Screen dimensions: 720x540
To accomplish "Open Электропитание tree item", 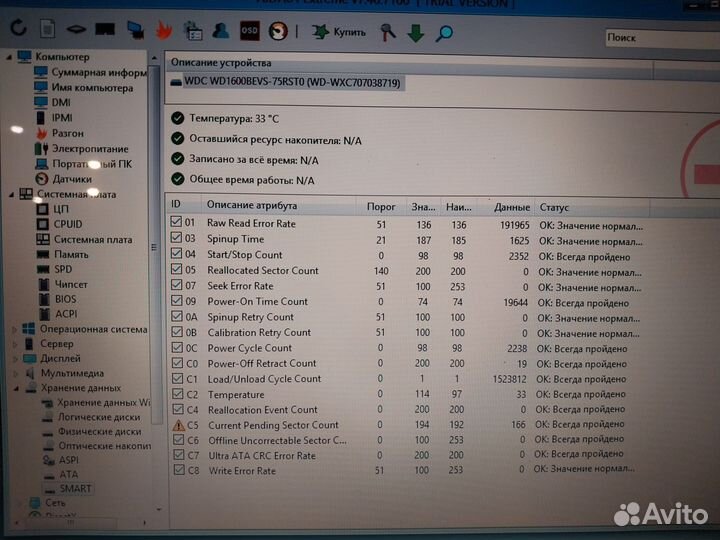I will [x=82, y=149].
